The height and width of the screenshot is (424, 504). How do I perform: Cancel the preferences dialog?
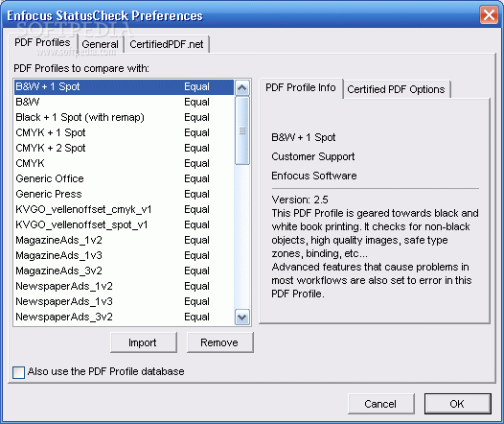[x=381, y=404]
